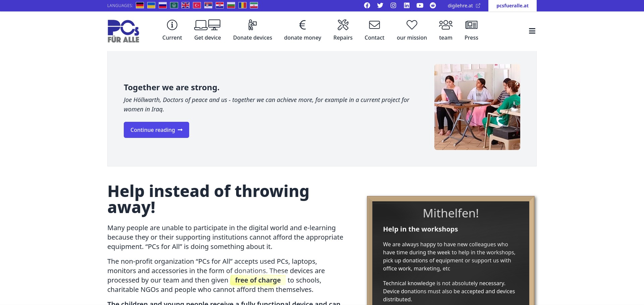The image size is (644, 305).
Task: Open the hamburger menu
Action: (x=532, y=31)
